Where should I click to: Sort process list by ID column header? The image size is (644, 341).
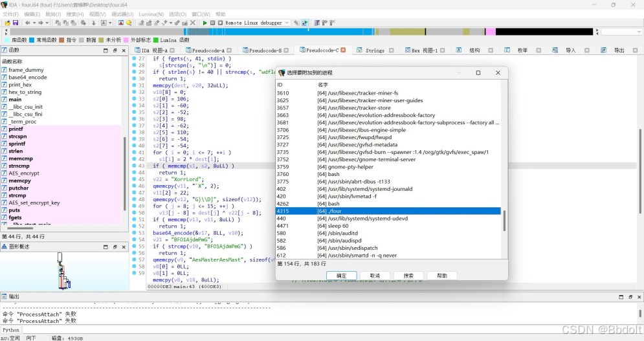[x=296, y=85]
